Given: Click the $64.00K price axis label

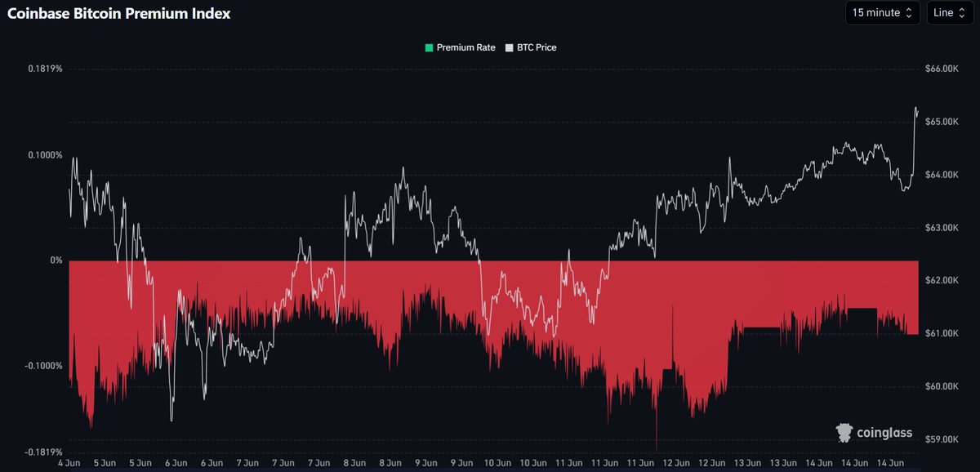Looking at the screenshot, I should (941, 175).
